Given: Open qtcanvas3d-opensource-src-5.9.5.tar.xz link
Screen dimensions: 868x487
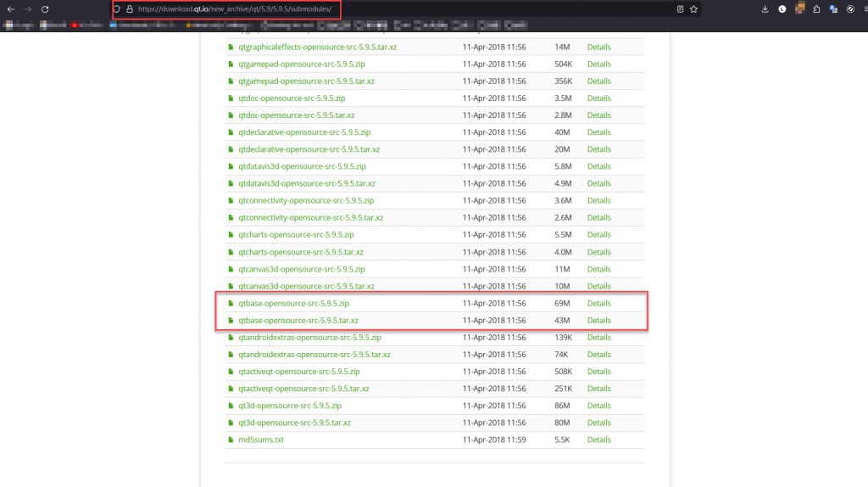Looking at the screenshot, I should tap(306, 287).
